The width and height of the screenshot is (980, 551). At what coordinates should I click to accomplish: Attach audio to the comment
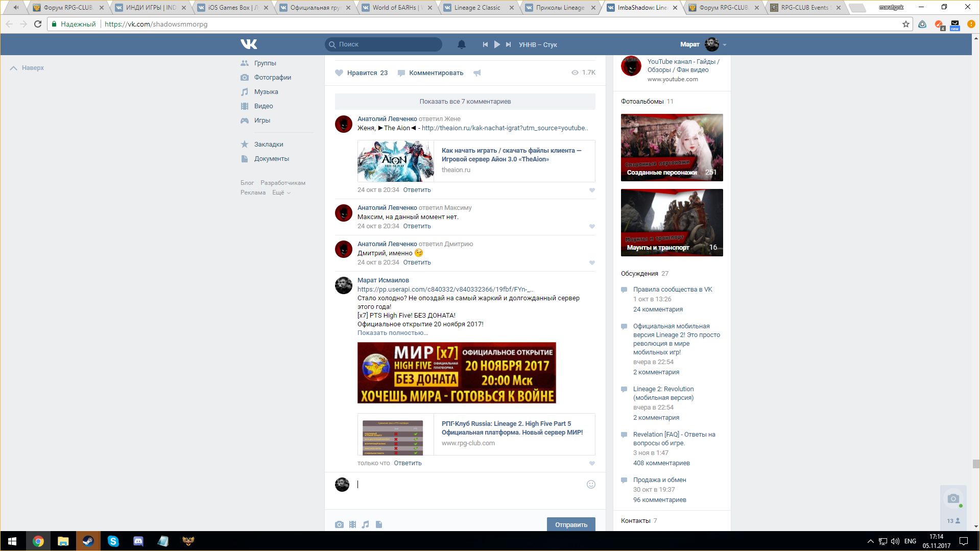[x=365, y=524]
